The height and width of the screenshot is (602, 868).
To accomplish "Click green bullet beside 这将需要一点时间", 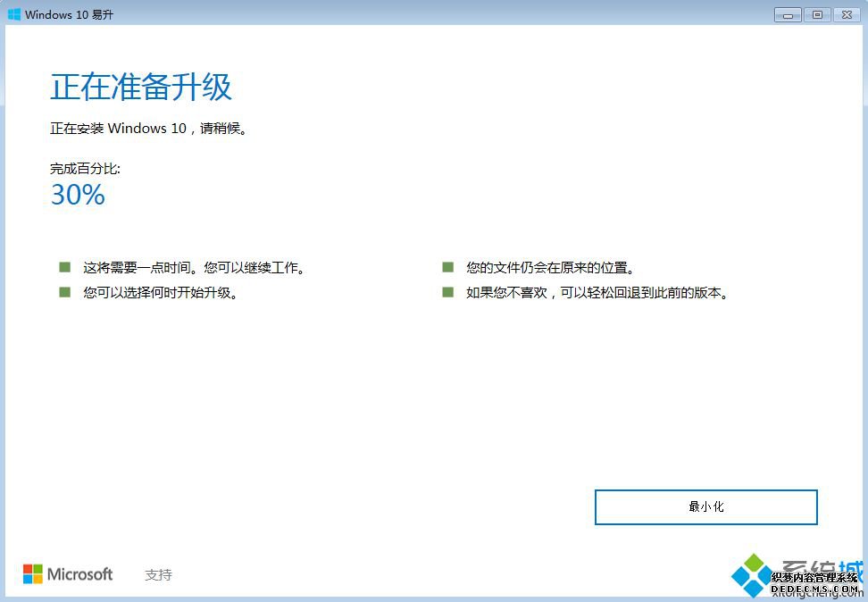I will pos(65,267).
